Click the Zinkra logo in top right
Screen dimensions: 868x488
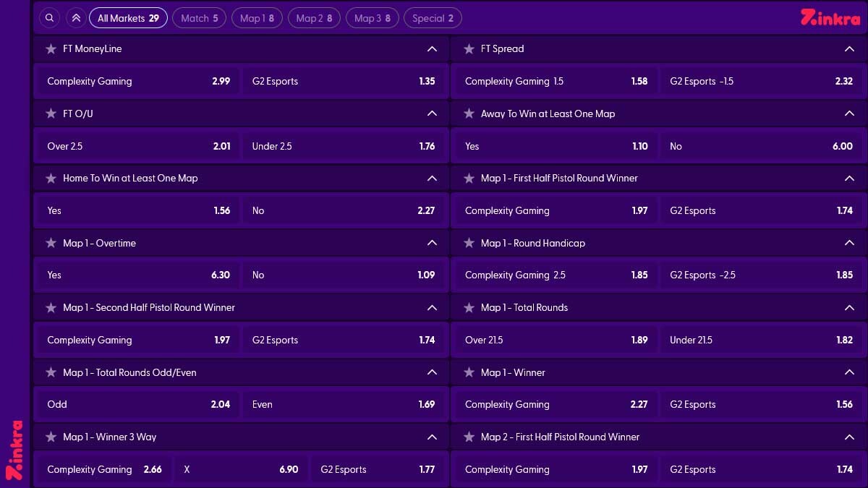830,18
